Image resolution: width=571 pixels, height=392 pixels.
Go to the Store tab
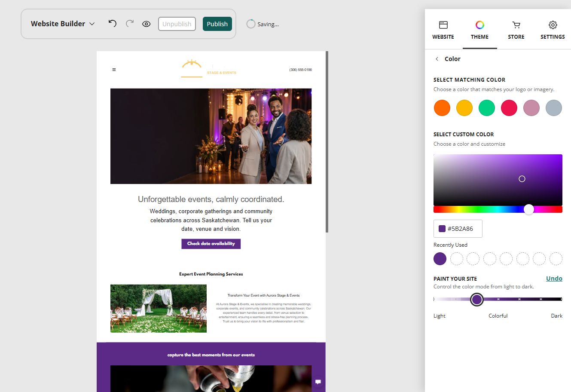coord(516,30)
